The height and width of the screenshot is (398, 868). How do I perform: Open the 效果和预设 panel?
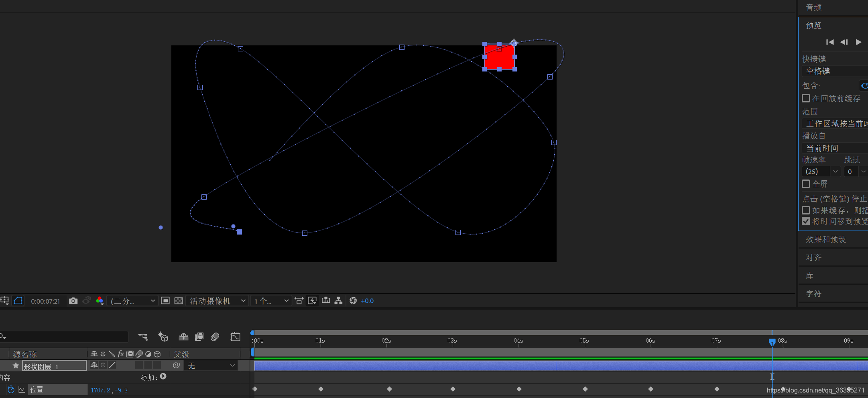[826, 239]
